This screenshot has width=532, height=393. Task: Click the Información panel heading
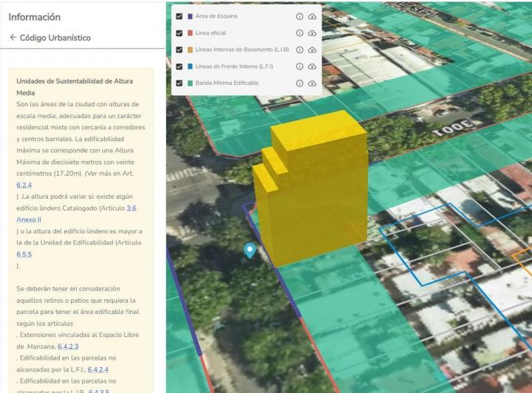click(34, 17)
